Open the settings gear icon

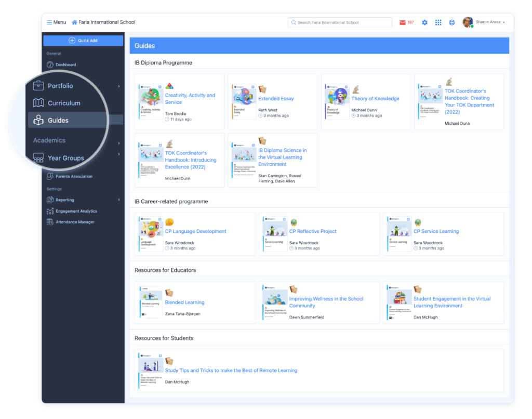pyautogui.click(x=424, y=22)
